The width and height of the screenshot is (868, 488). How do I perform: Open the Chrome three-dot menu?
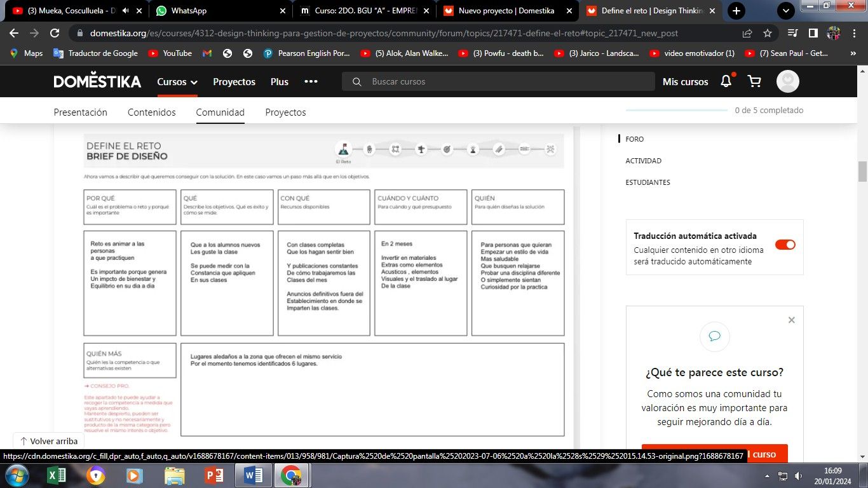(853, 33)
